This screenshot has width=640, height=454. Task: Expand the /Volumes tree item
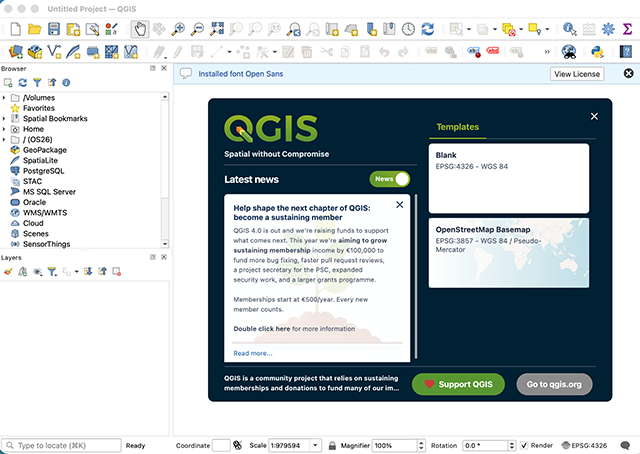(x=4, y=98)
